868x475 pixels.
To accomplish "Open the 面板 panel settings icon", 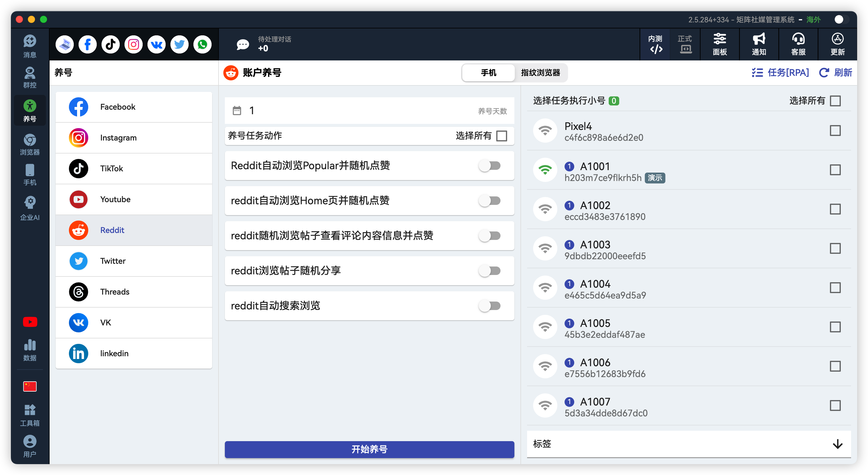I will pos(720,44).
